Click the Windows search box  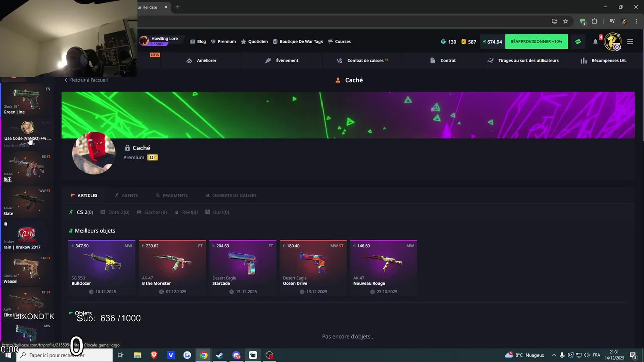(65, 355)
